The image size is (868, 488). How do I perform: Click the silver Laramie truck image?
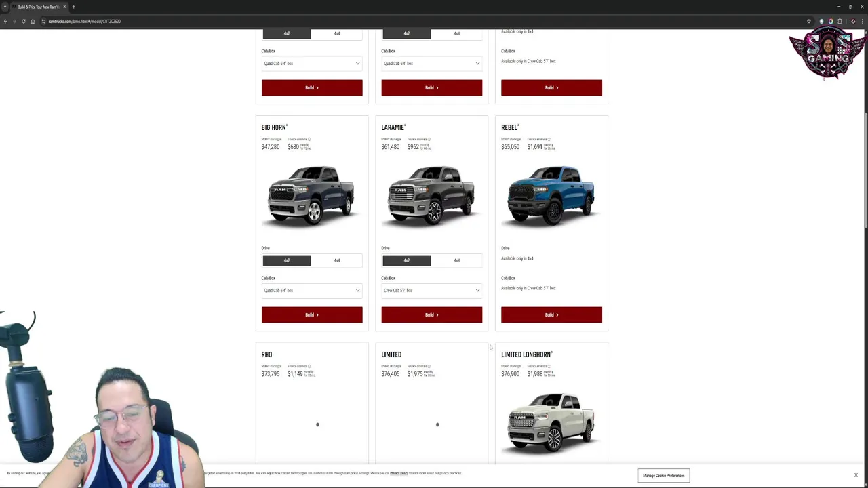tap(431, 195)
